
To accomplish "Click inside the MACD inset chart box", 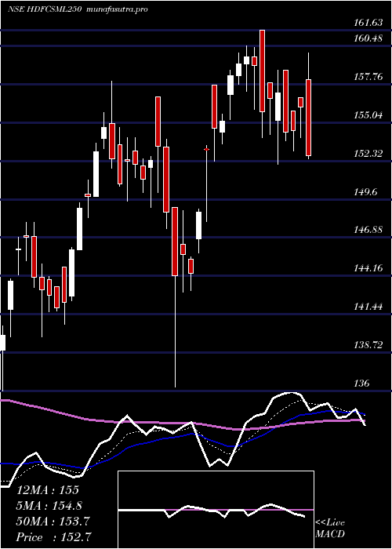I will [216, 510].
